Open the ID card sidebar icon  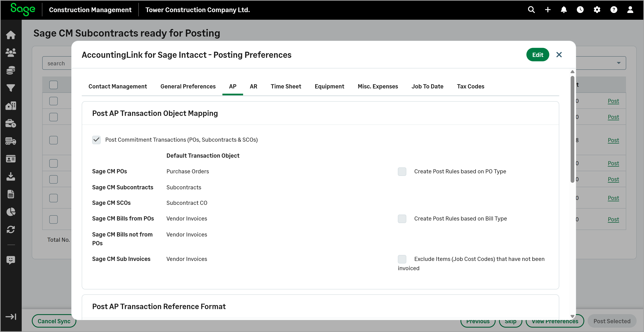11,159
